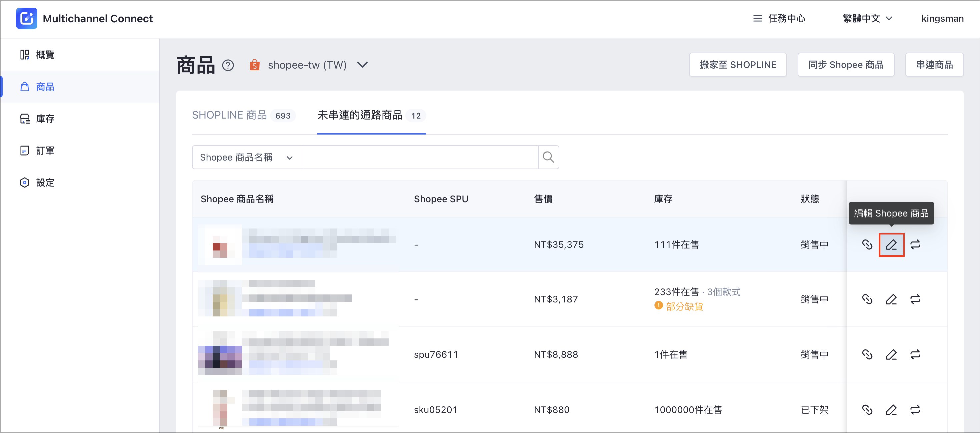
Task: Click the sku05201 SPU cell
Action: click(436, 410)
